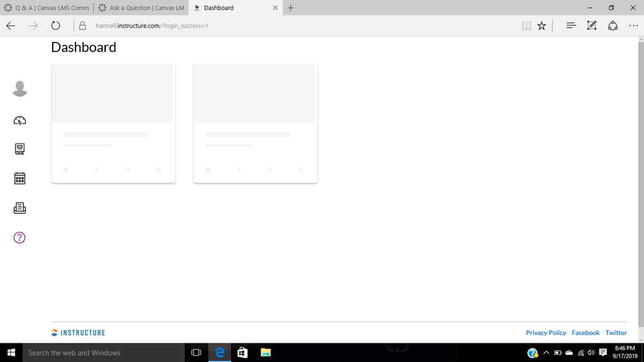Open the Privacy Policy link
The height and width of the screenshot is (362, 644).
point(545,333)
